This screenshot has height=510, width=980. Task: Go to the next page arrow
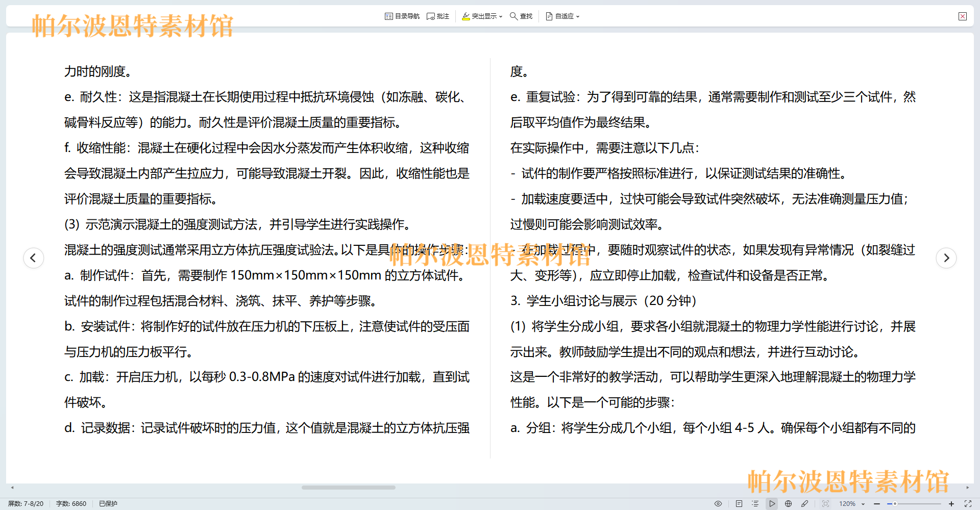[x=946, y=258]
